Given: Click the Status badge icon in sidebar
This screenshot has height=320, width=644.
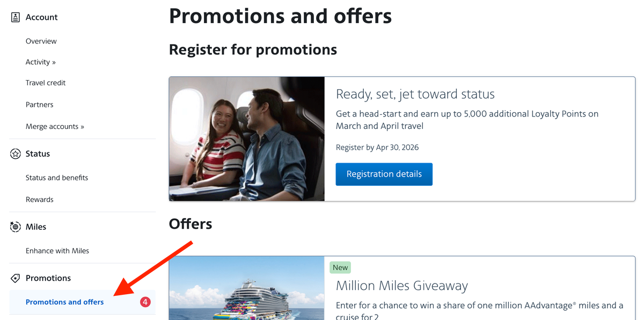Looking at the screenshot, I should pos(15,154).
